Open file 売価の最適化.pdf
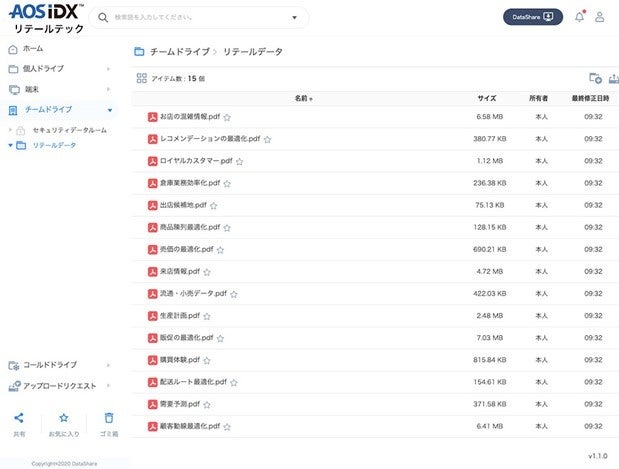This screenshot has height=469, width=619. click(x=186, y=249)
